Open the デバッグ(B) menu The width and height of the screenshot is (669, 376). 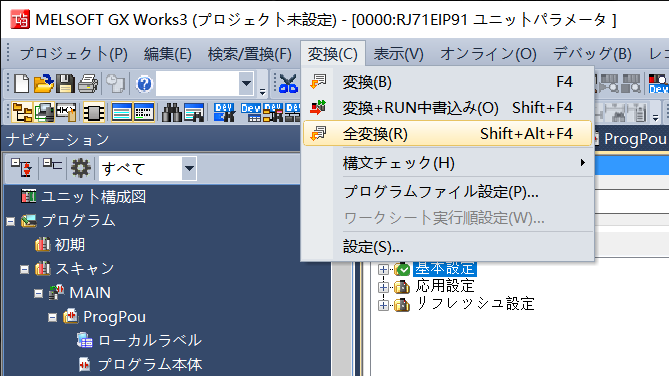click(592, 54)
